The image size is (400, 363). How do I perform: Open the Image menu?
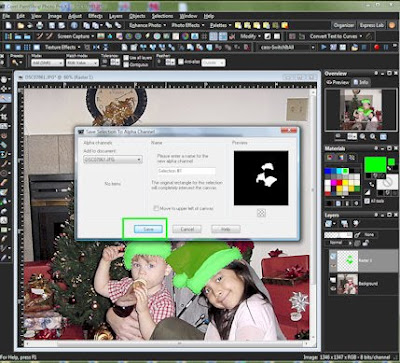click(x=54, y=16)
